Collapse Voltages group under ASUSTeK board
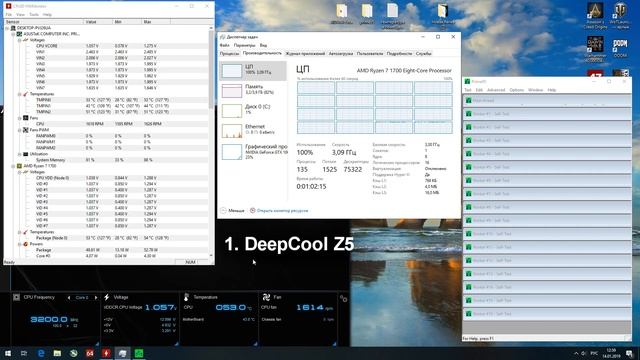 [x=19, y=40]
